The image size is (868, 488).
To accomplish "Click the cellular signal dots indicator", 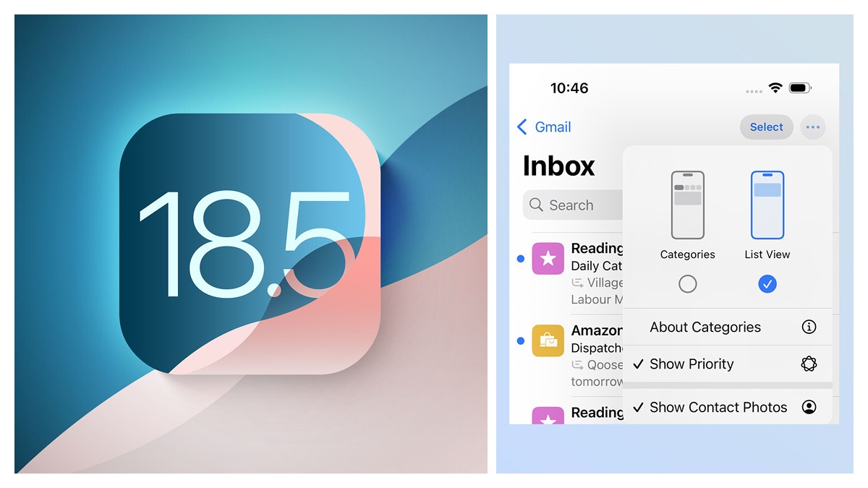I will click(754, 91).
